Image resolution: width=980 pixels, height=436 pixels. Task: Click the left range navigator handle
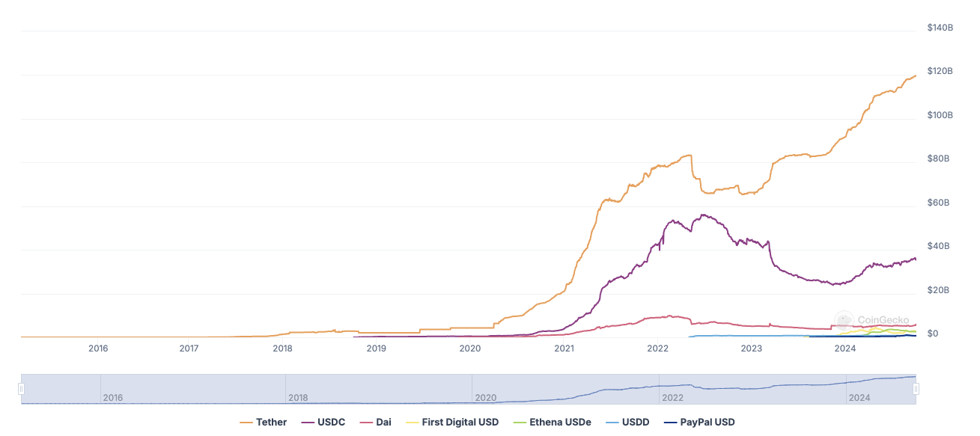tap(21, 389)
